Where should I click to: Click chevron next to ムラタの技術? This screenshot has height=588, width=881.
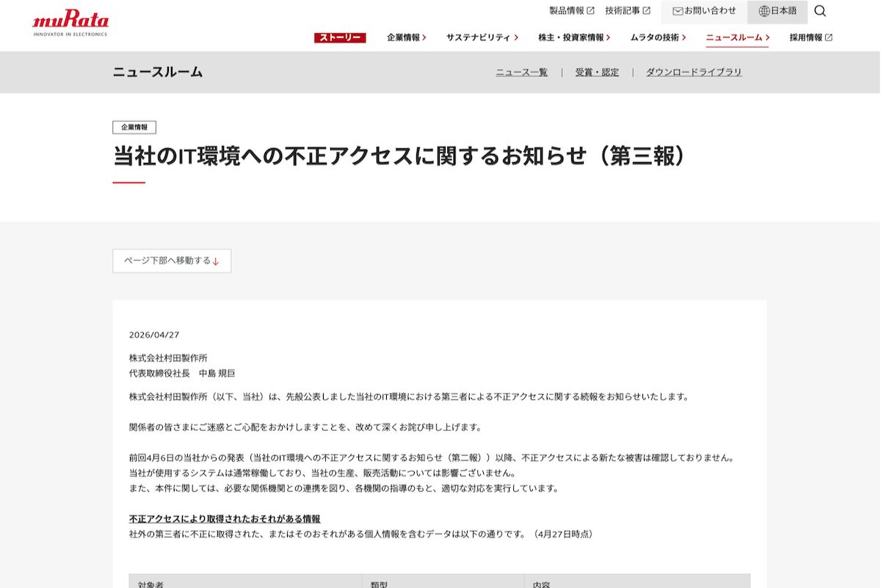(684, 37)
